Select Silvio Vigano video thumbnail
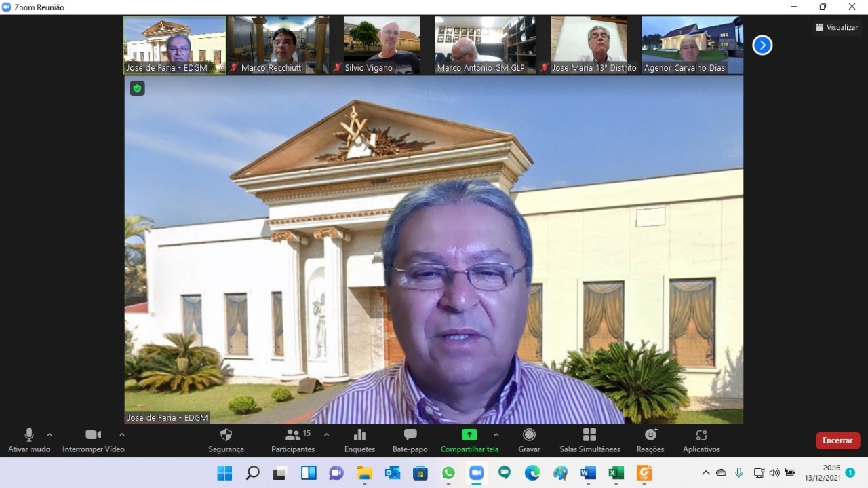This screenshot has height=488, width=868. click(381, 45)
